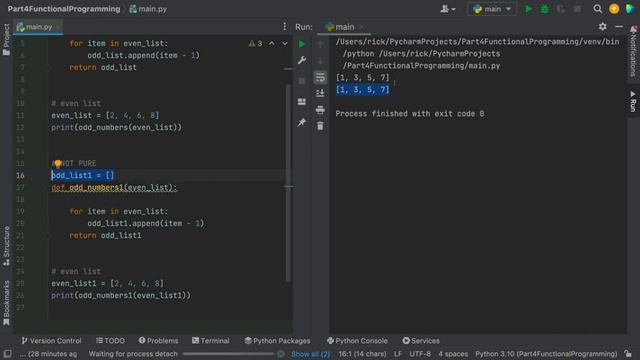640x360 pixels.
Task: Open the Services tab
Action: (421, 340)
